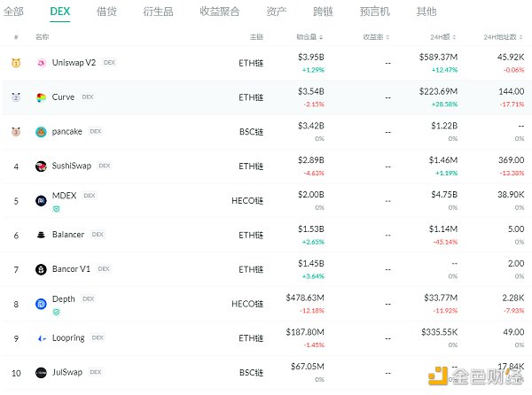
Task: Select the DEX tab
Action: 59,12
